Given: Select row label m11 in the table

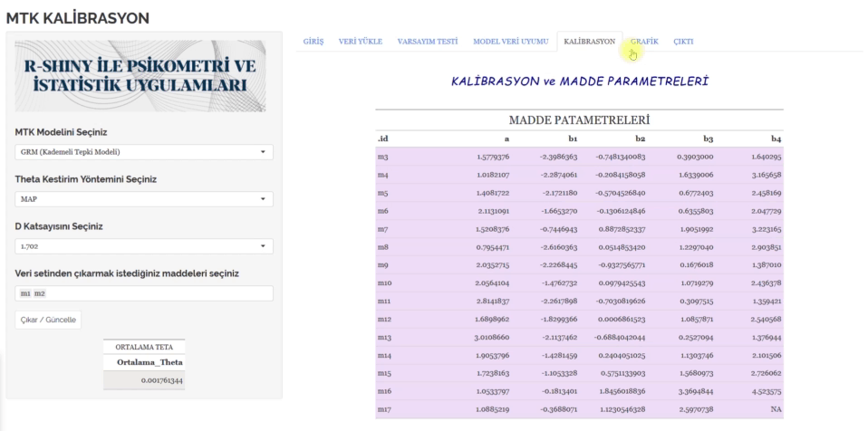Looking at the screenshot, I should (x=384, y=301).
